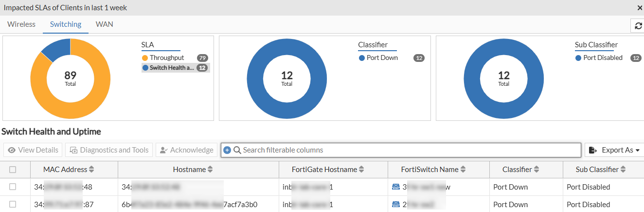Click the search filterable columns field

tap(409, 150)
